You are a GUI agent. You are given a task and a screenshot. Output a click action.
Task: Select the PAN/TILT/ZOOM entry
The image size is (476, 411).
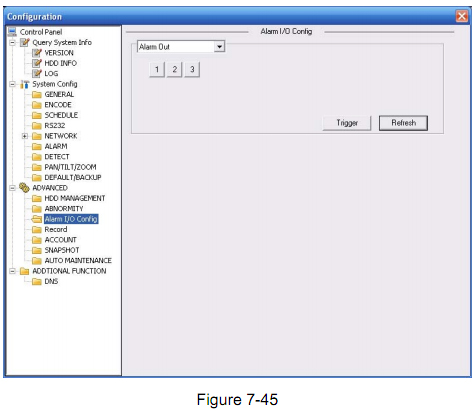point(70,167)
